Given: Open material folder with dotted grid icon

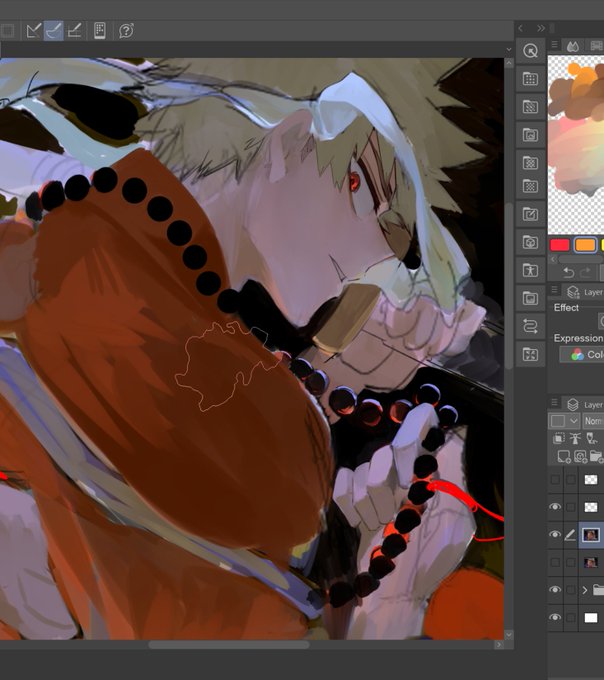Looking at the screenshot, I should tap(530, 78).
